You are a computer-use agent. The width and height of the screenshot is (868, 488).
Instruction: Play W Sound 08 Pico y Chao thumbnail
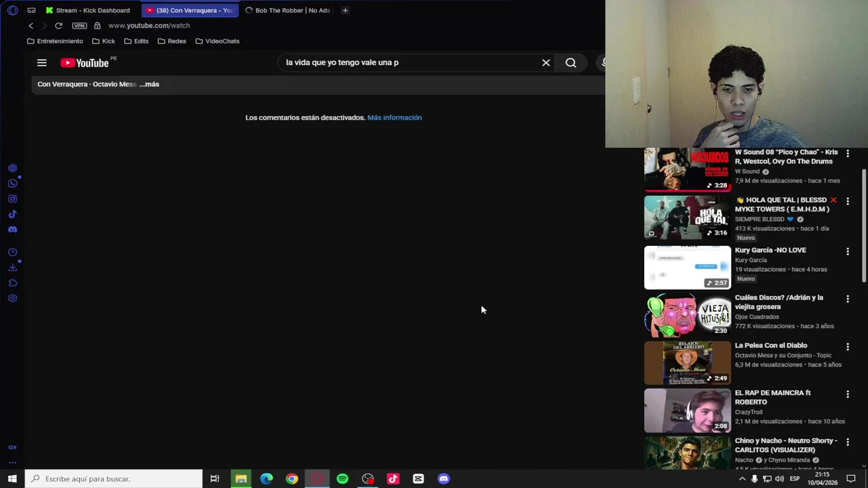click(x=687, y=169)
